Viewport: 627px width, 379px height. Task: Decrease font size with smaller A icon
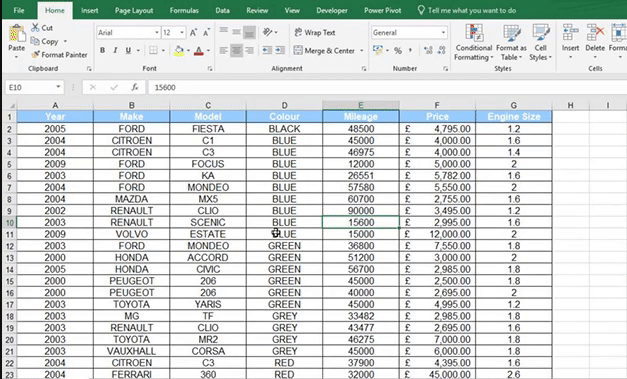206,33
